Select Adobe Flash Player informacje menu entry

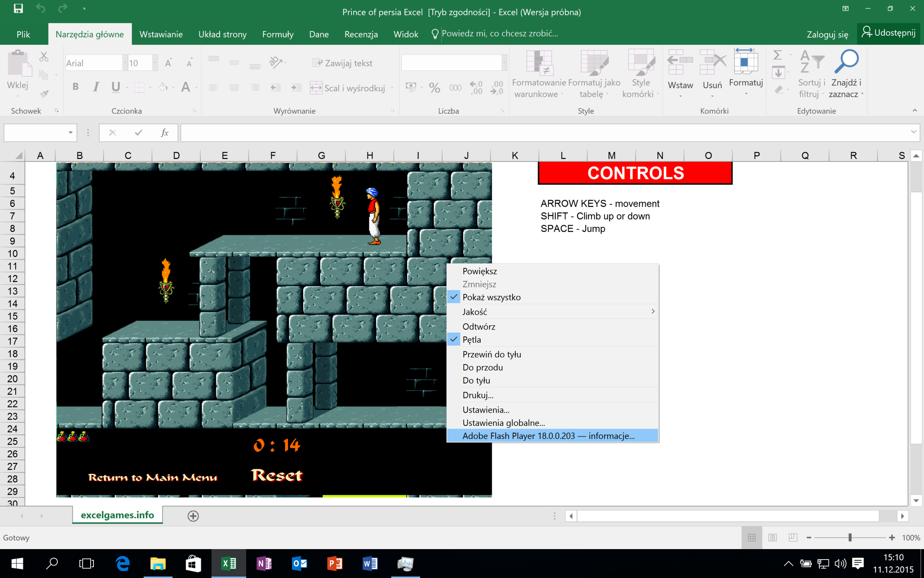548,436
